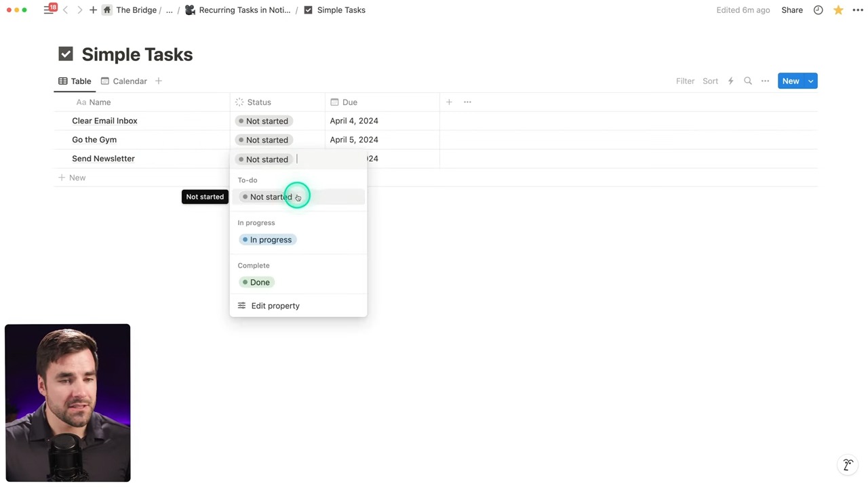
Task: Toggle the favorite star icon
Action: coord(838,10)
